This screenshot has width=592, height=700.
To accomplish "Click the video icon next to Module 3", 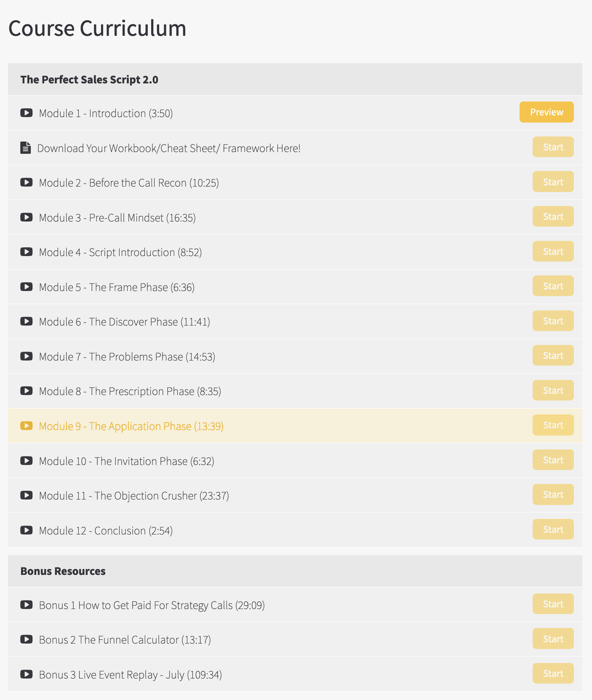I will (x=27, y=217).
